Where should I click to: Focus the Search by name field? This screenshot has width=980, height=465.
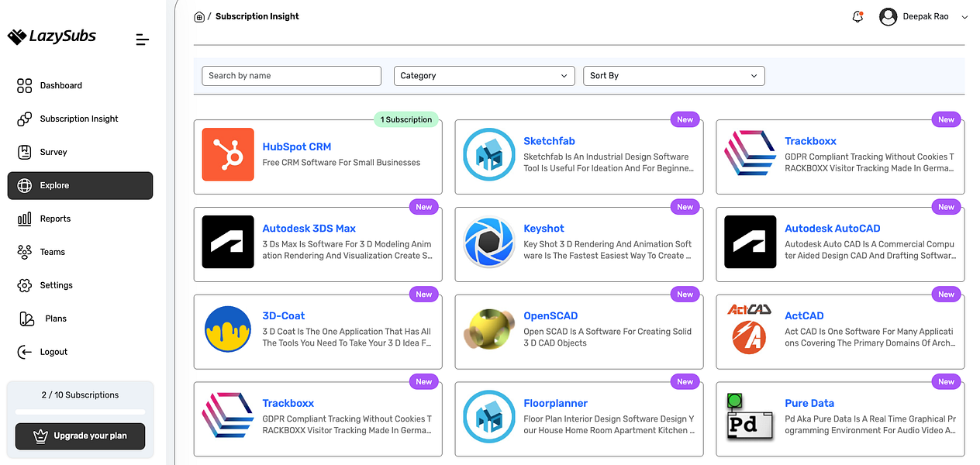(292, 76)
